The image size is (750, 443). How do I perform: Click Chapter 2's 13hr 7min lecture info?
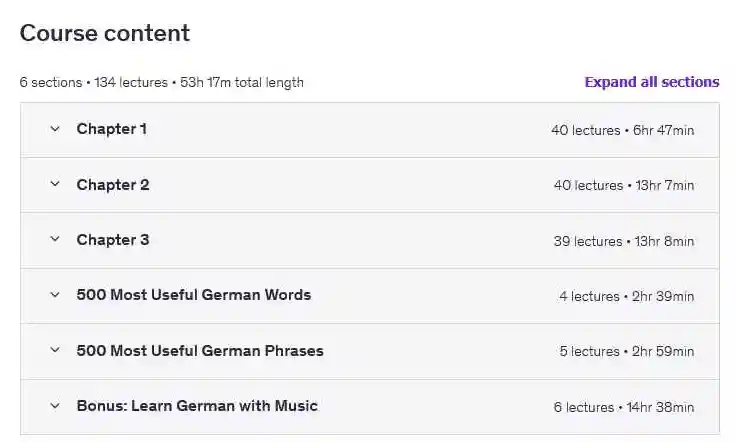point(623,186)
